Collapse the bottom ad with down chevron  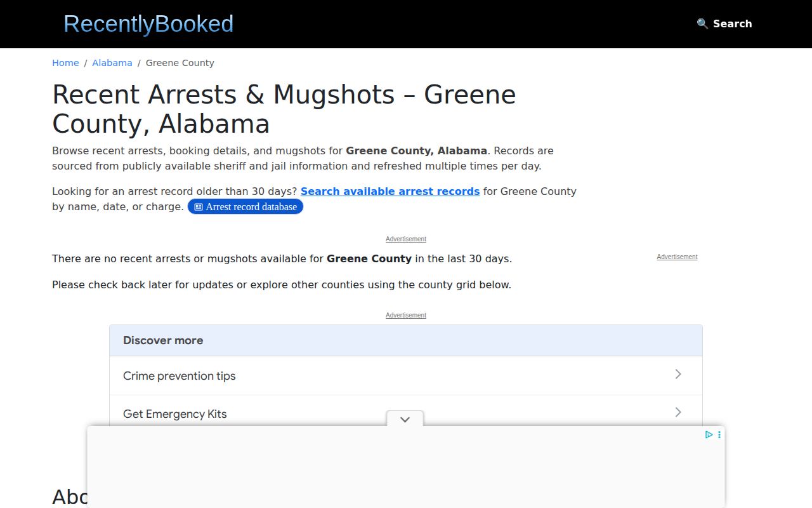(x=405, y=419)
